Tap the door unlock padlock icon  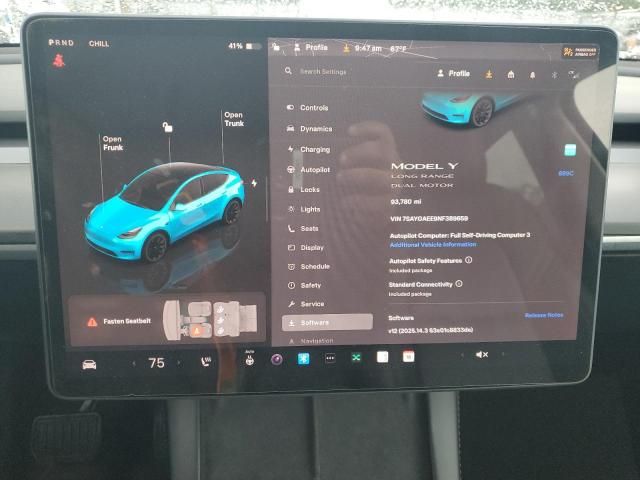(167, 127)
